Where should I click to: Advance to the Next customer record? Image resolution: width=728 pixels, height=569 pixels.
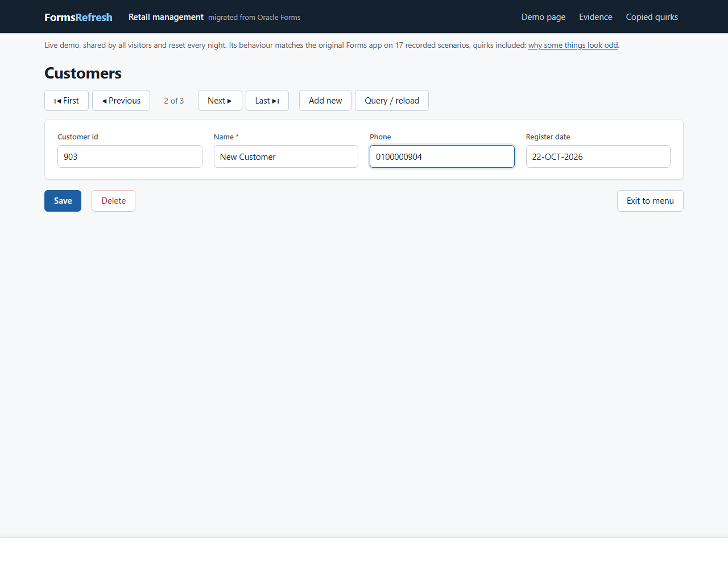220,101
